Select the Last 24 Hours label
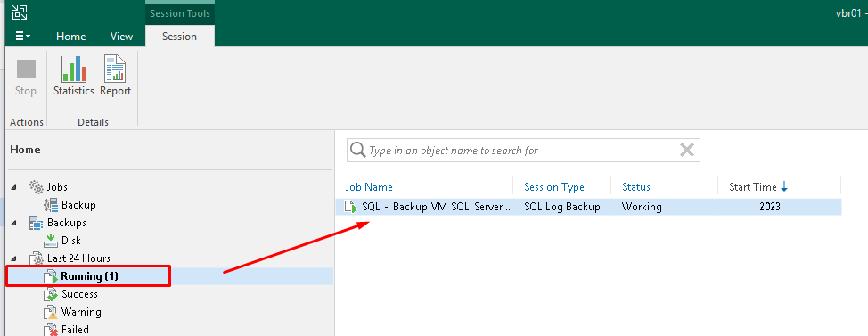 pyautogui.click(x=78, y=258)
